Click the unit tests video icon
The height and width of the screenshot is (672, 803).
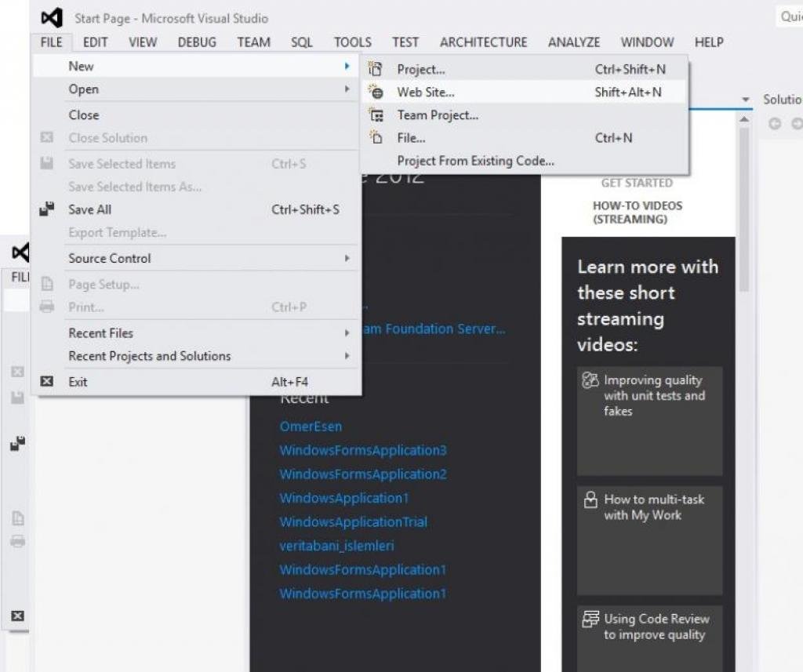[590, 380]
